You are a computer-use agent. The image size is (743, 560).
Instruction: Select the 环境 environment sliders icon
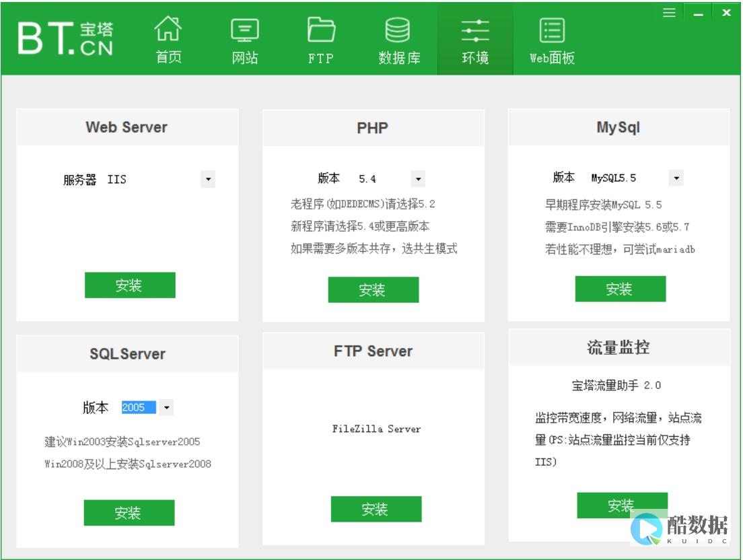click(474, 31)
